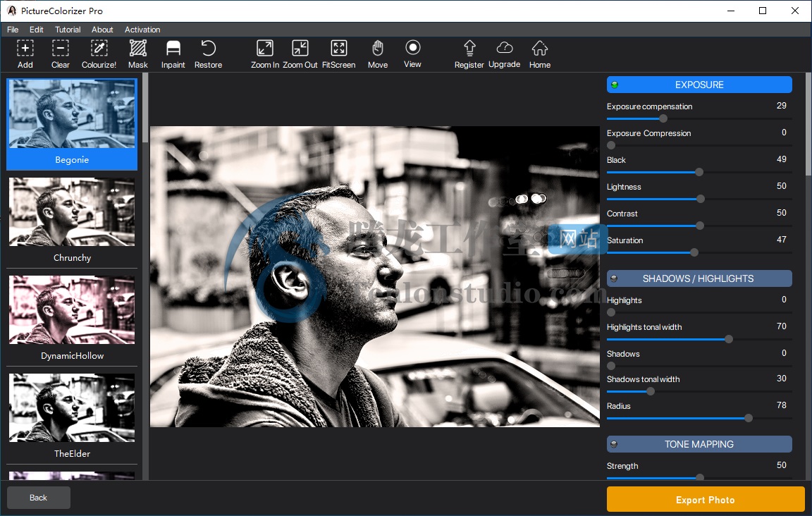Zoom Out of the photo
This screenshot has width=812, height=516.
(x=300, y=54)
